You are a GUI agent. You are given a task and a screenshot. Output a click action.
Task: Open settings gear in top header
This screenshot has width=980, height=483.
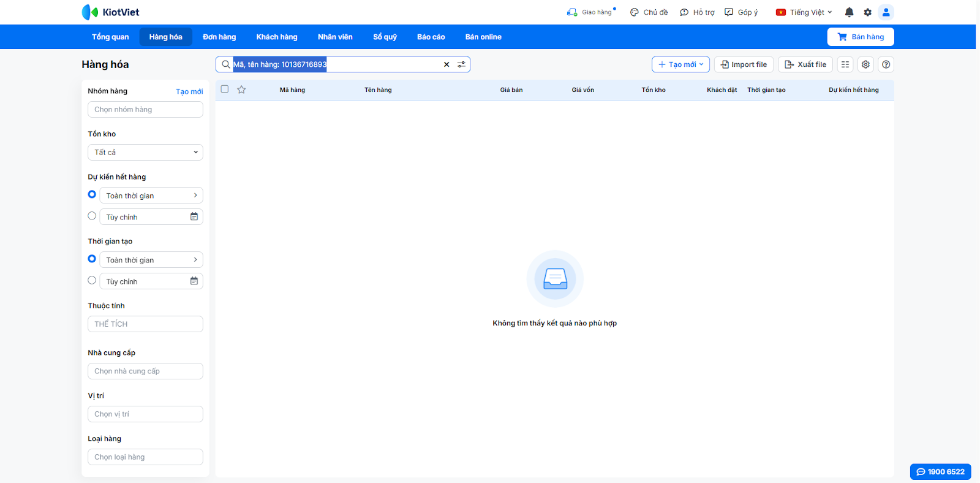pyautogui.click(x=867, y=12)
